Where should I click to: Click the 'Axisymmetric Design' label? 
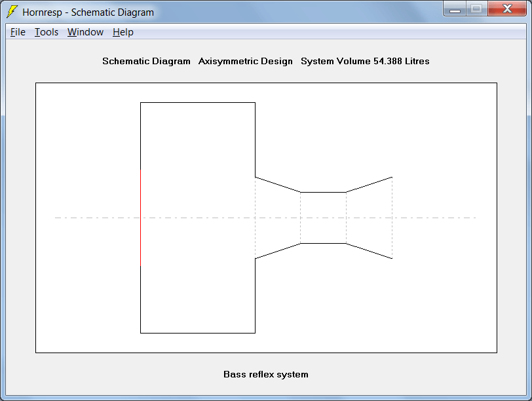[x=245, y=61]
